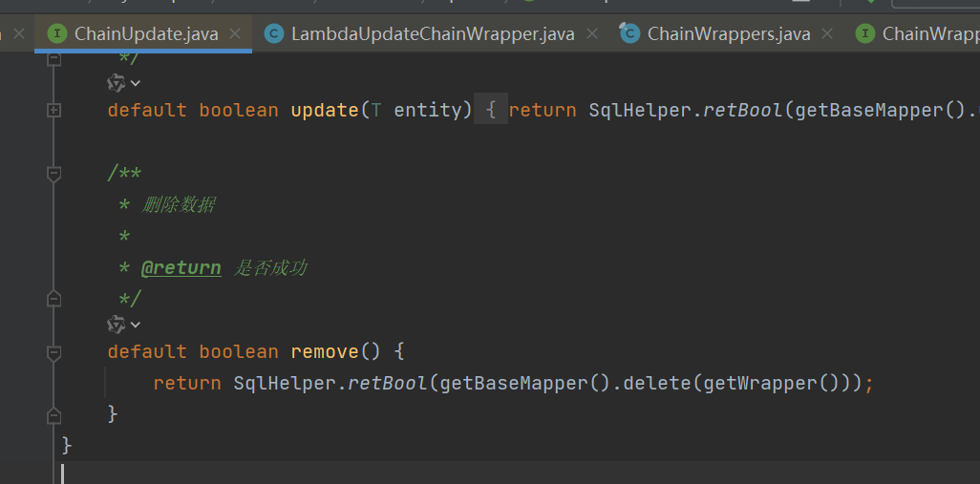Click the interface icon on ChainUpdate.java tab
Image resolution: width=980 pixels, height=484 pixels.
(x=58, y=34)
